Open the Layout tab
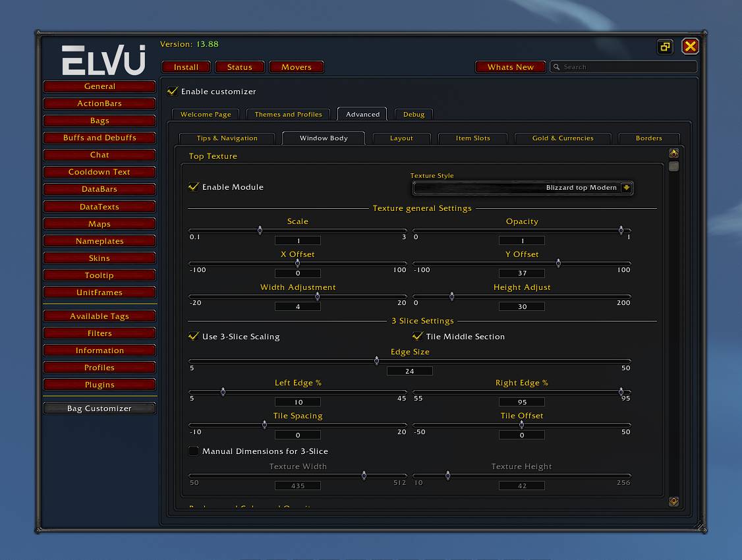 401,138
